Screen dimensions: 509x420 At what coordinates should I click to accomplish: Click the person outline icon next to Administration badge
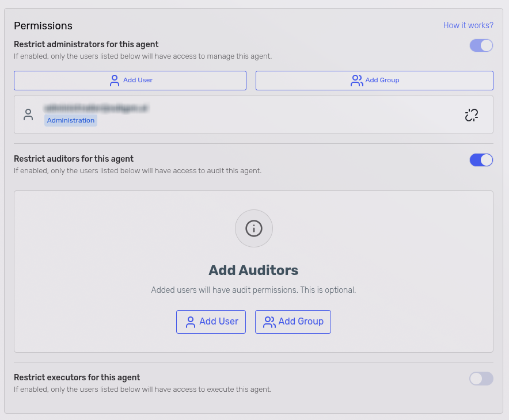click(28, 114)
